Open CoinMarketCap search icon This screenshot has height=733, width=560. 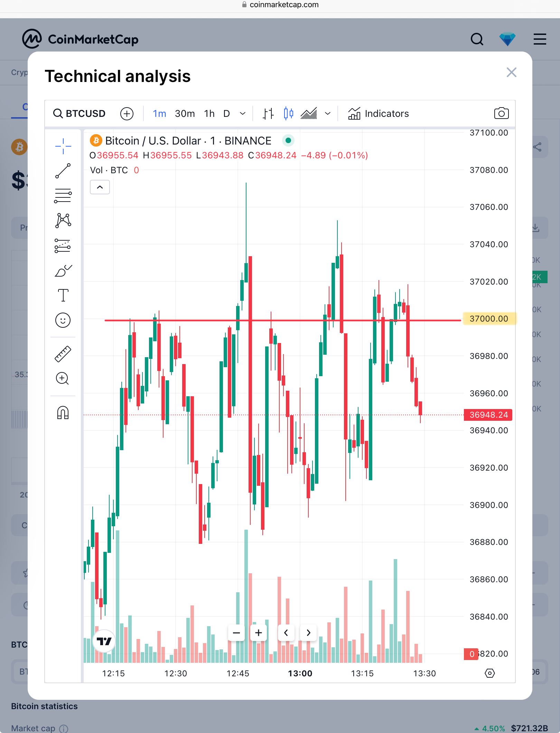coord(477,39)
